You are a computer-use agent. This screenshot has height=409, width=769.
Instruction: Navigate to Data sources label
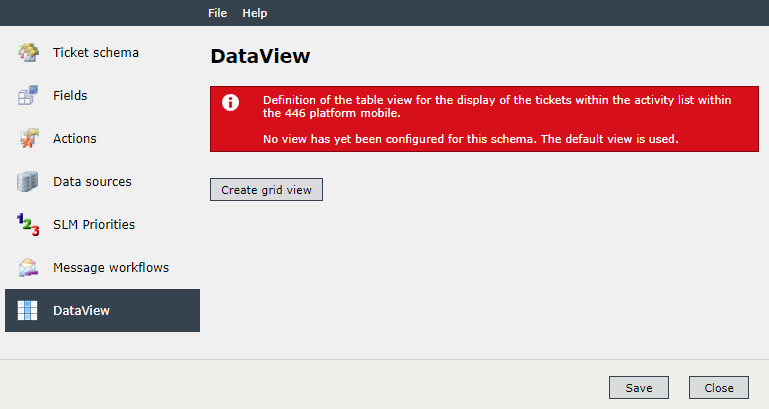(92, 181)
